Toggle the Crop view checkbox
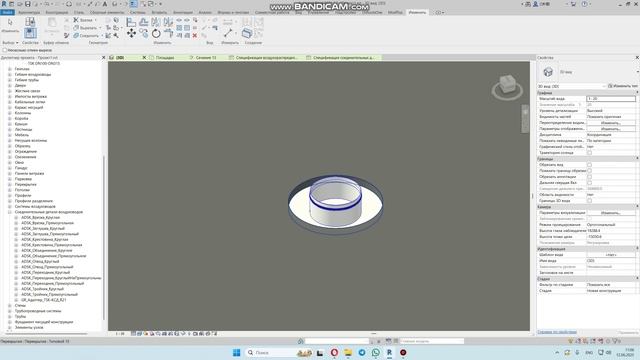The width and height of the screenshot is (640, 360). [x=589, y=164]
